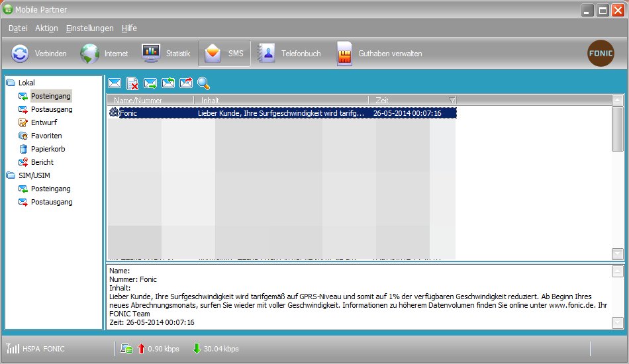Screen dimensions: 629x364
Task: Open the Hilfe menu
Action: tap(129, 28)
